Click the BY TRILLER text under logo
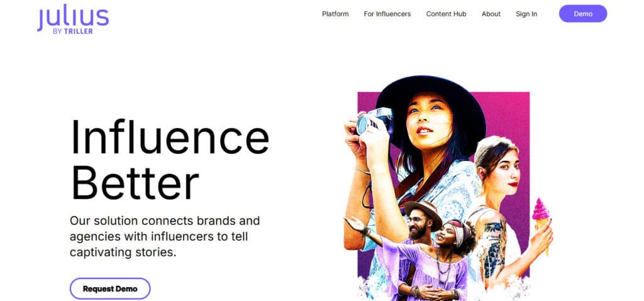Image resolution: width=644 pixels, height=301 pixels. coord(73,31)
